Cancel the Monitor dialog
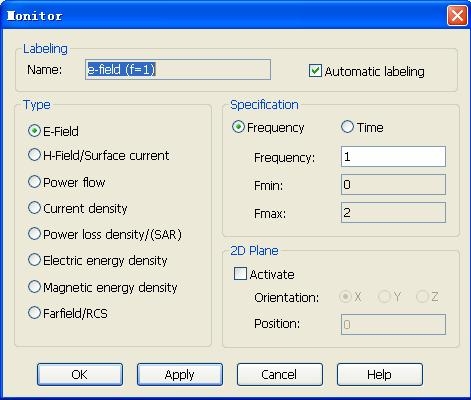Image resolution: width=471 pixels, height=400 pixels. pos(280,374)
